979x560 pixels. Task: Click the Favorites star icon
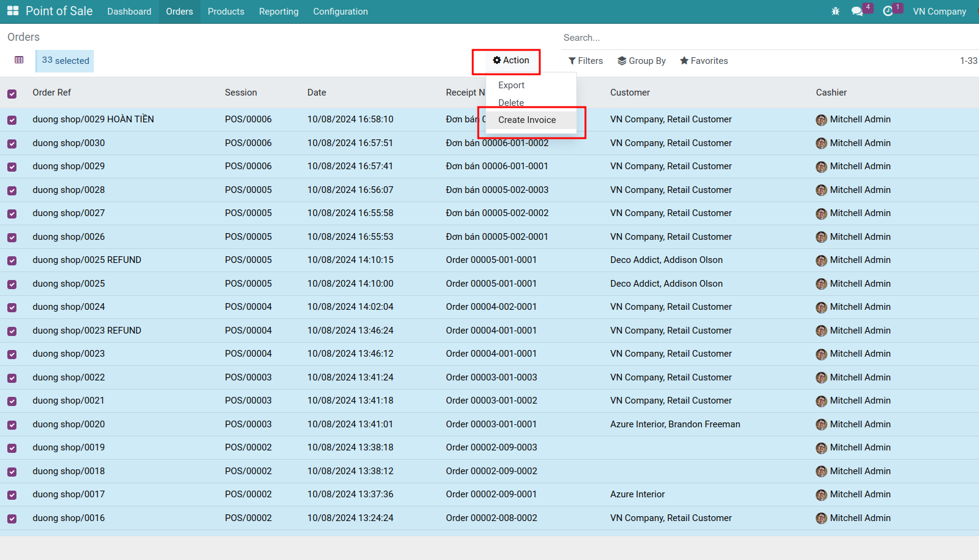(x=684, y=60)
